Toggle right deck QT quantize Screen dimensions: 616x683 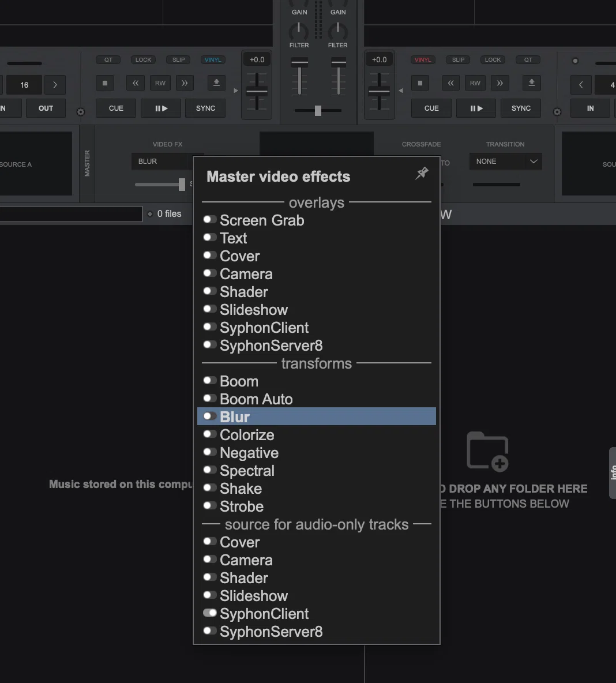point(528,59)
